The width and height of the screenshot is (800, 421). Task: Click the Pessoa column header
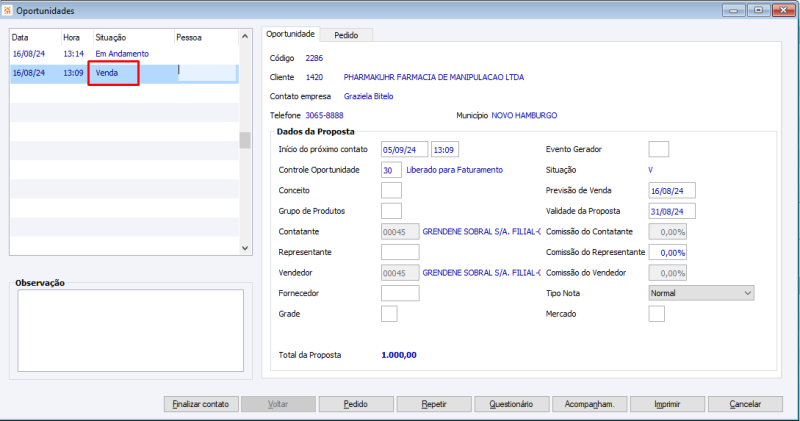click(x=206, y=37)
